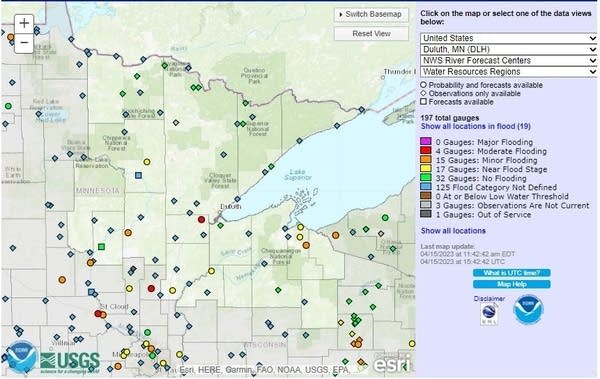
Task: Open the Disclaimer ERL icon
Action: (x=489, y=314)
